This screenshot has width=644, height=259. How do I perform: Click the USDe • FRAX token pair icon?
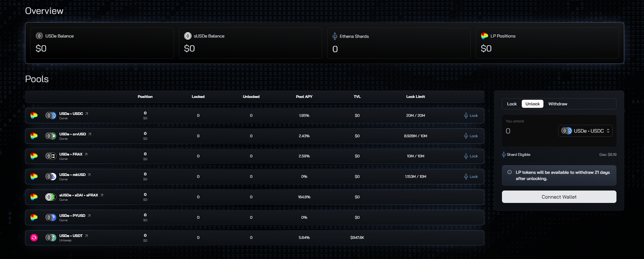51,156
